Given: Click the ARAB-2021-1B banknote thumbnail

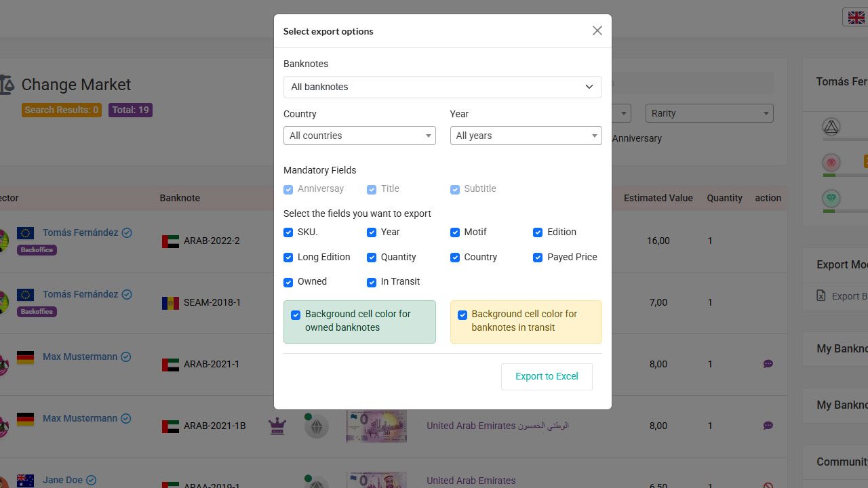Looking at the screenshot, I should pyautogui.click(x=376, y=426).
